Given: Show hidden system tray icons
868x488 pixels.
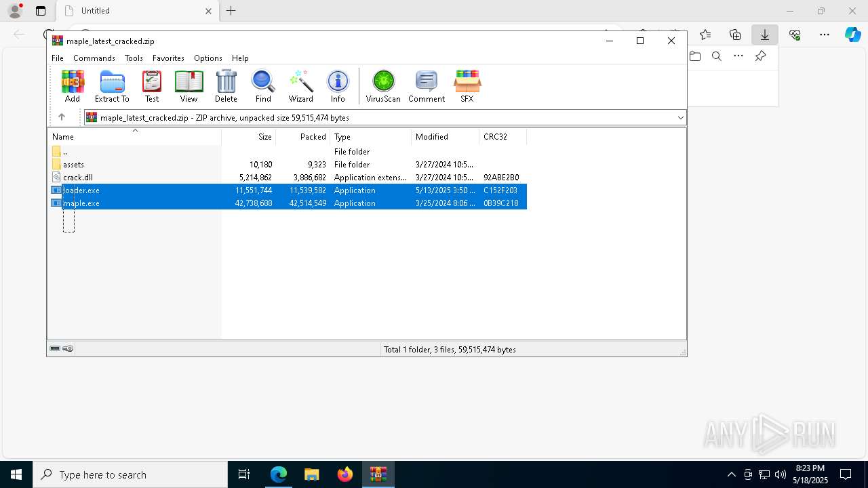Looking at the screenshot, I should (x=731, y=474).
